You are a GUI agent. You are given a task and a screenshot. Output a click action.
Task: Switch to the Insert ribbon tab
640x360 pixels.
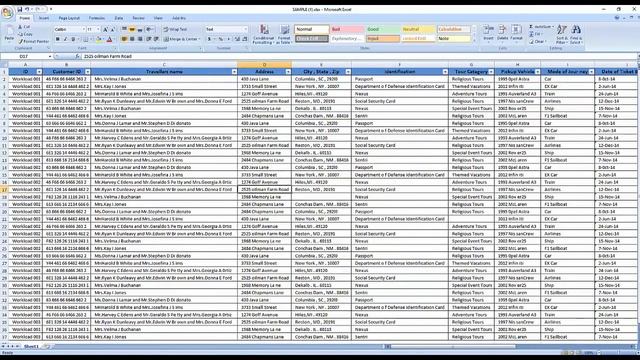coord(44,18)
